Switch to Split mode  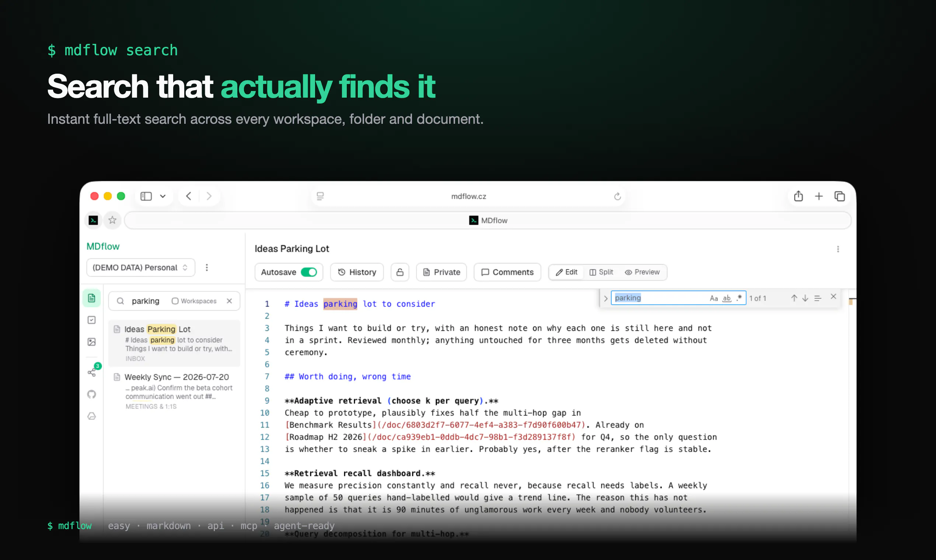(601, 272)
